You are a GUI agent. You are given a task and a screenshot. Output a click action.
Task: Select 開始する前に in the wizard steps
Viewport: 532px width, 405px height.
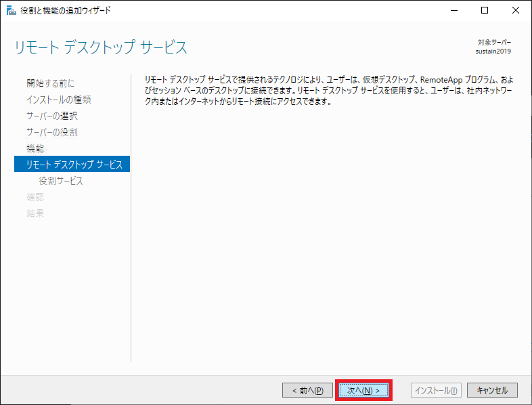click(50, 83)
